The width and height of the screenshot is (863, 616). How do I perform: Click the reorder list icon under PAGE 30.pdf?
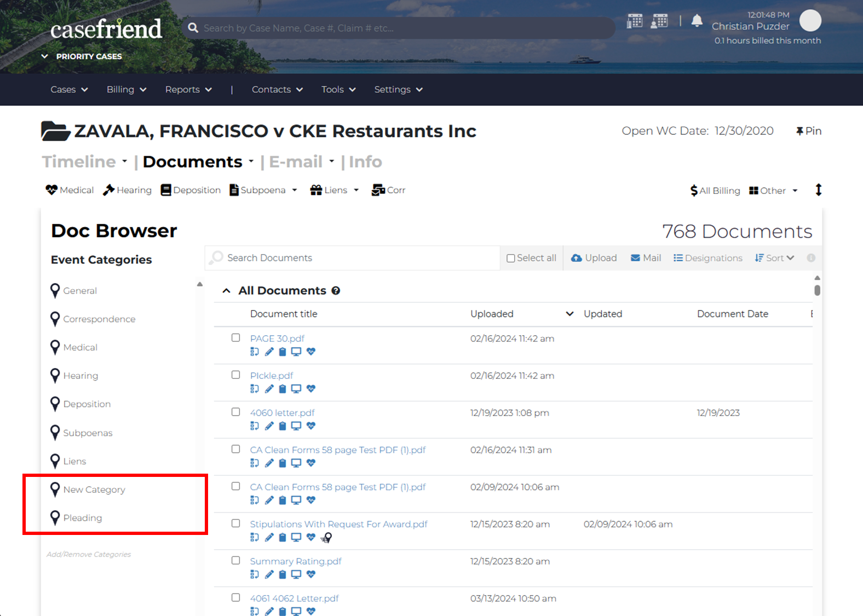coord(255,352)
